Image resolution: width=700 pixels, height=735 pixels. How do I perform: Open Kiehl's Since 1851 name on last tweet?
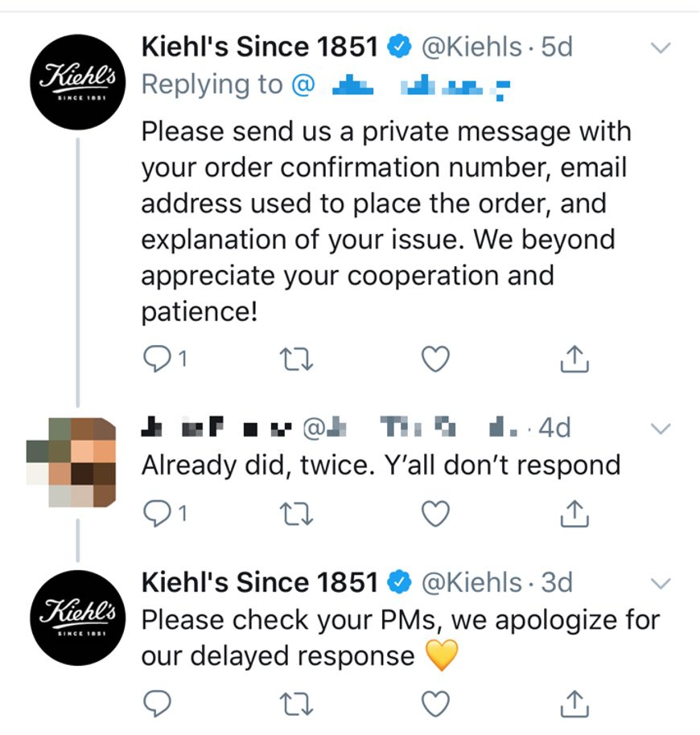pos(259,582)
